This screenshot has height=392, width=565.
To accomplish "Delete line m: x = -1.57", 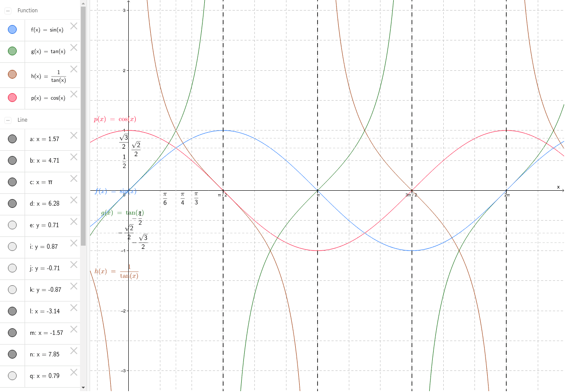I will point(74,329).
